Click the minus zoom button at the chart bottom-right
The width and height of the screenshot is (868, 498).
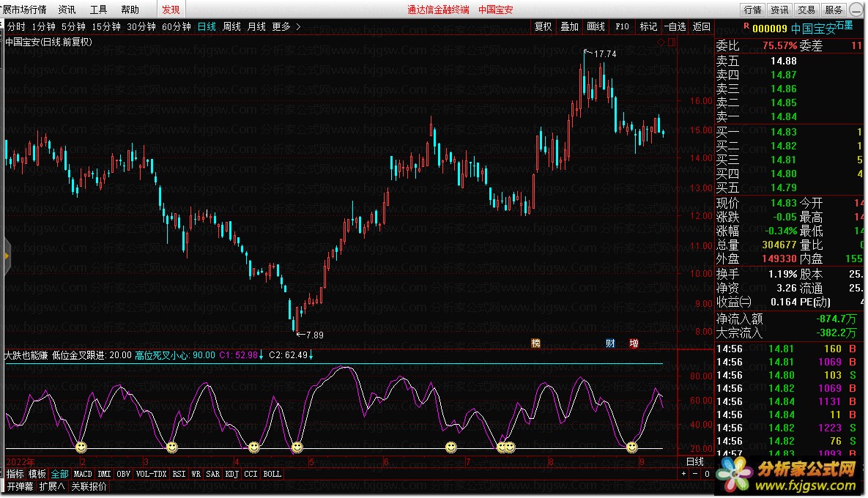tap(695, 474)
